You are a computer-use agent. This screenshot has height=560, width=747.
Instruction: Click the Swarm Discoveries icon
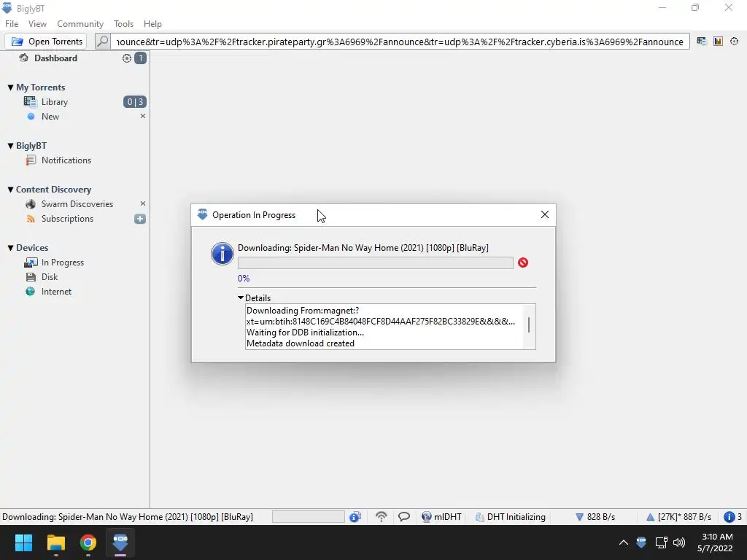coord(31,204)
